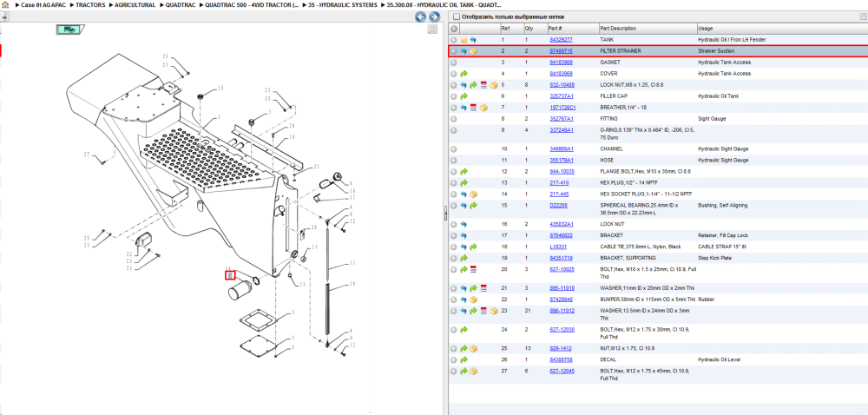
Task: Select 'Strainer Suction' usage text
Action: 716,51
